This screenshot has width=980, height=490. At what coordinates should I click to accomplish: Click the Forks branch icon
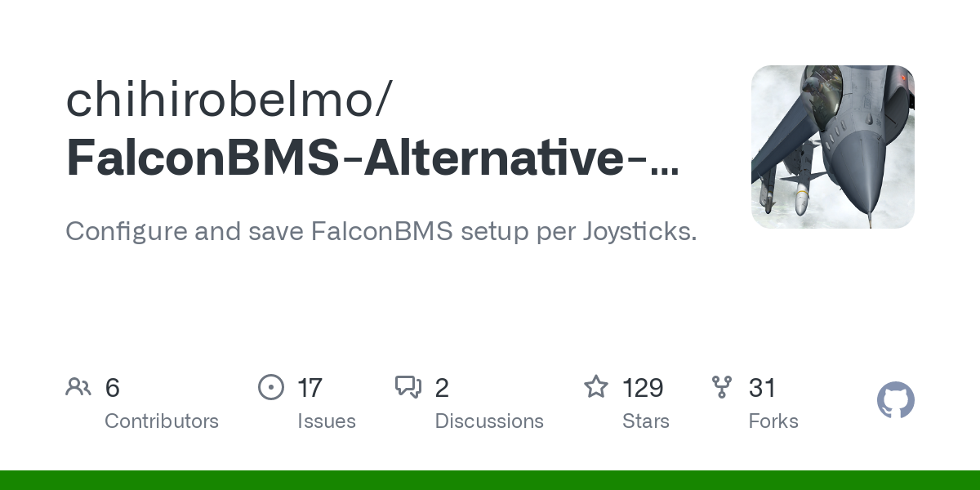pos(722,387)
